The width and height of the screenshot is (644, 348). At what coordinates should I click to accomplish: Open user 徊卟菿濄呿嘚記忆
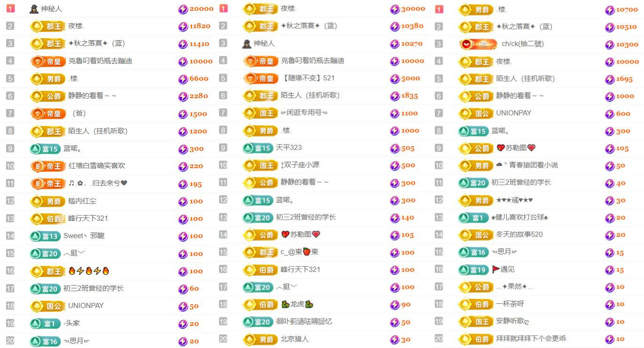click(304, 322)
